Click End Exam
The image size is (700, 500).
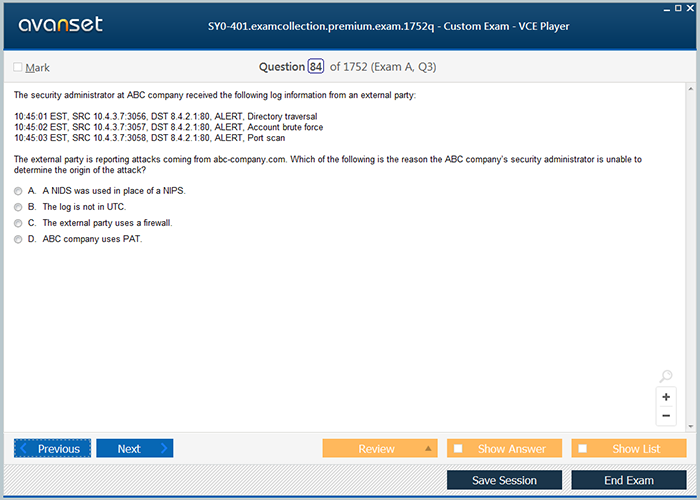tap(629, 480)
